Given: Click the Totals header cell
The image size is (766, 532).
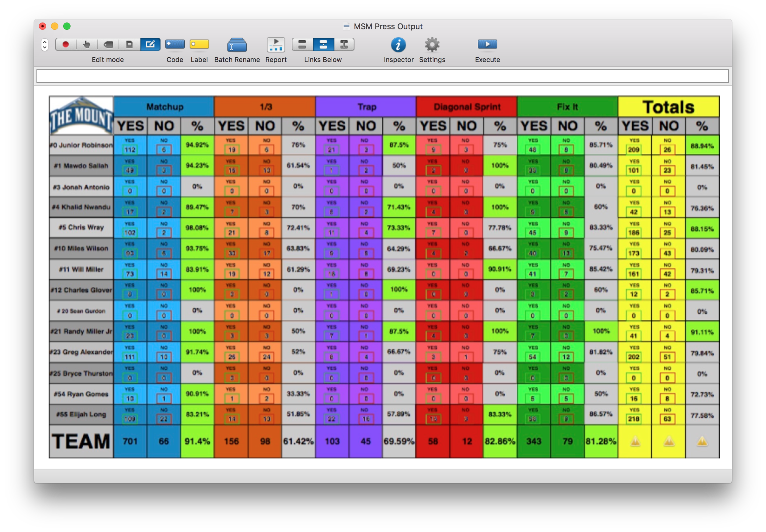Looking at the screenshot, I should [668, 107].
